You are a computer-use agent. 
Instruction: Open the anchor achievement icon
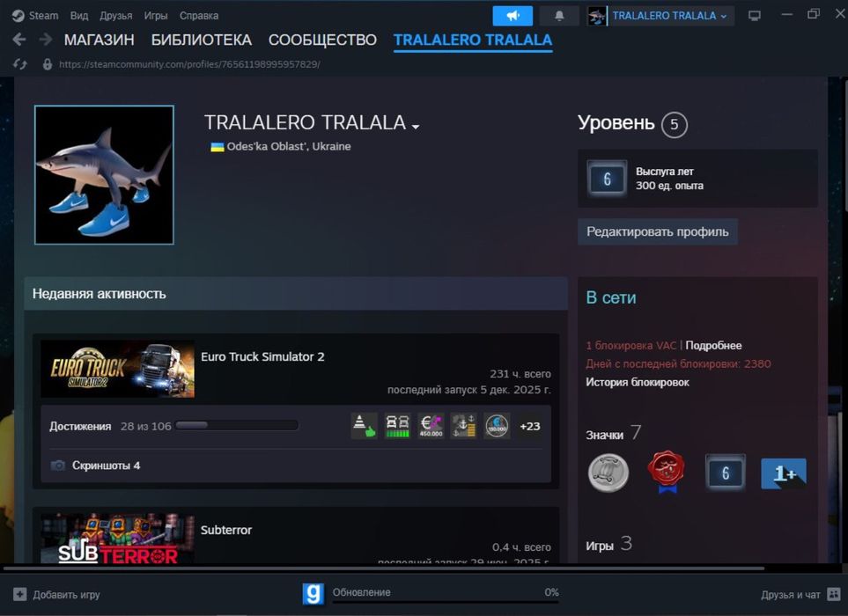[x=463, y=426]
